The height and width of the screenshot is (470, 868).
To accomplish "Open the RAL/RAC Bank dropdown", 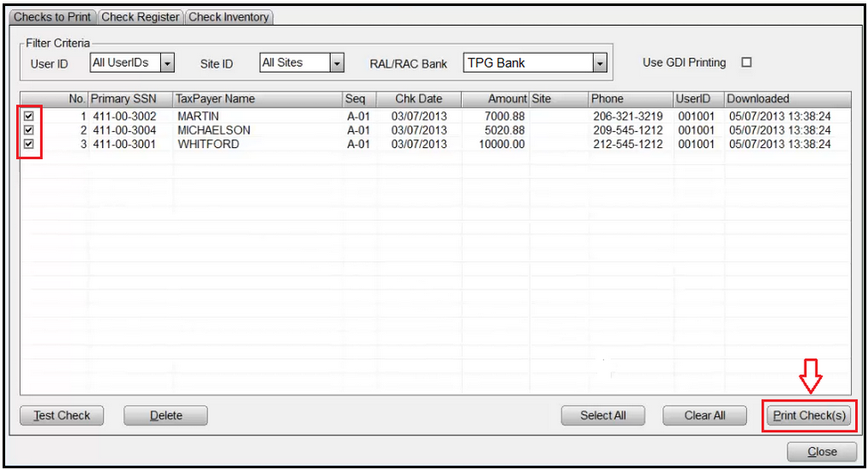I will 600,63.
